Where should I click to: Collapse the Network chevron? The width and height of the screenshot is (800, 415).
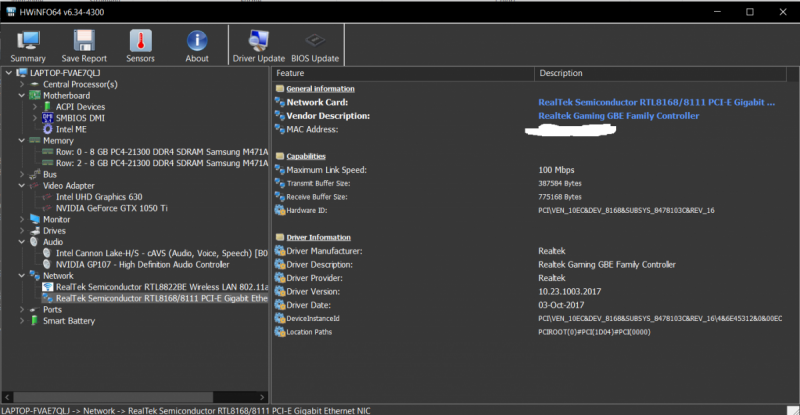click(x=22, y=276)
